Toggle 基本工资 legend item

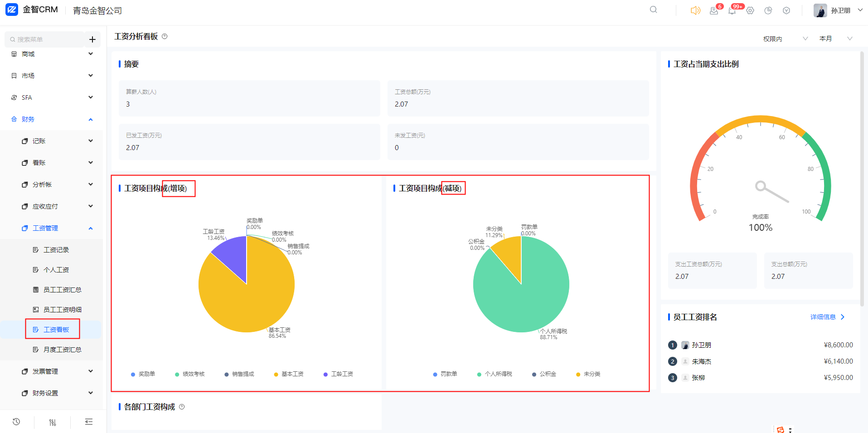tap(289, 374)
